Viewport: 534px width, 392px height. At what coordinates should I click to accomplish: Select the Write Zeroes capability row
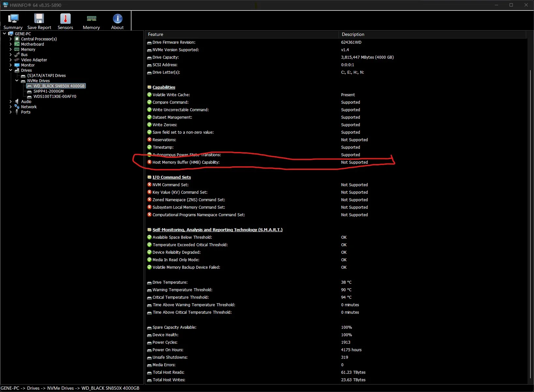(x=336, y=125)
